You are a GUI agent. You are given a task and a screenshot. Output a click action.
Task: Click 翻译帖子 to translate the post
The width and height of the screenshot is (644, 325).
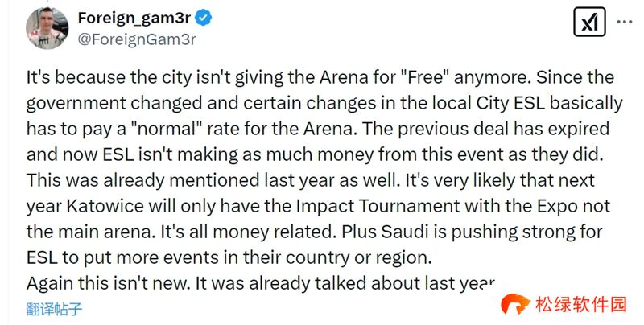tap(54, 309)
